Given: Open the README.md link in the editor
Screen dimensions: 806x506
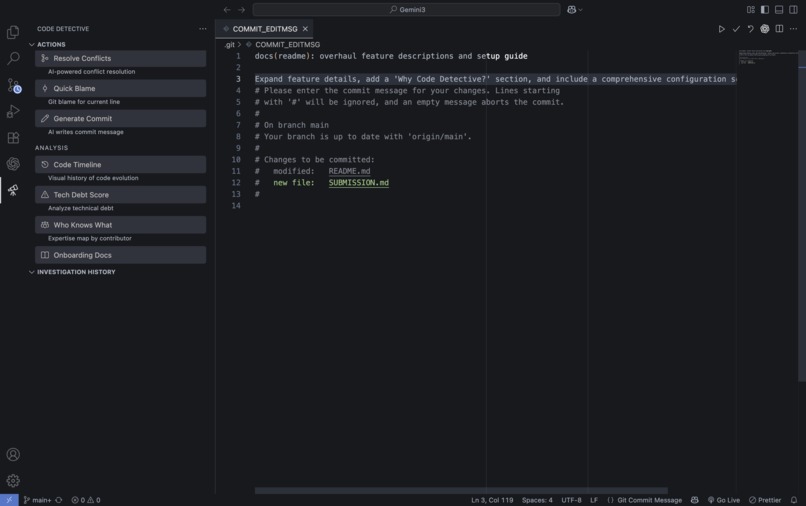Looking at the screenshot, I should coord(349,171).
